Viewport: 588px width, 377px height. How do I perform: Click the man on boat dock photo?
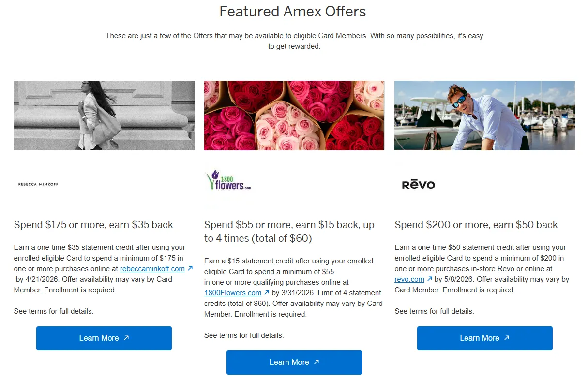point(484,116)
